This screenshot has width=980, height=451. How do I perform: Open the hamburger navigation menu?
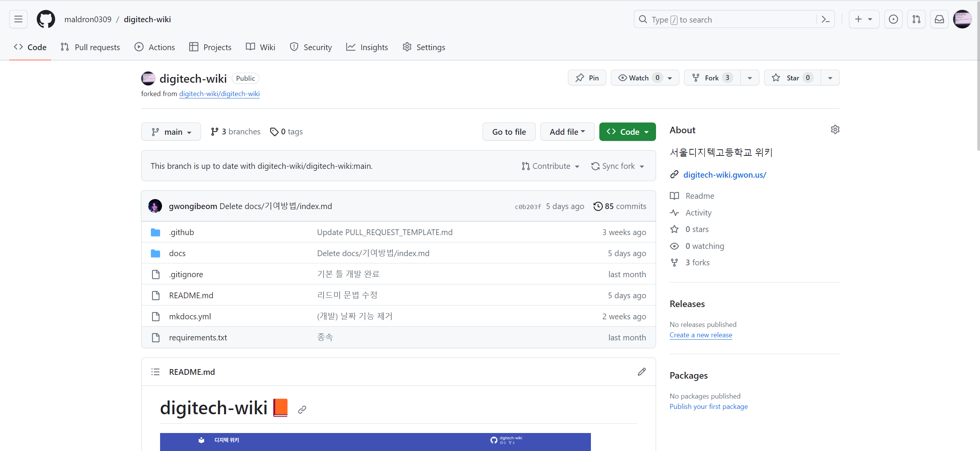(x=18, y=19)
